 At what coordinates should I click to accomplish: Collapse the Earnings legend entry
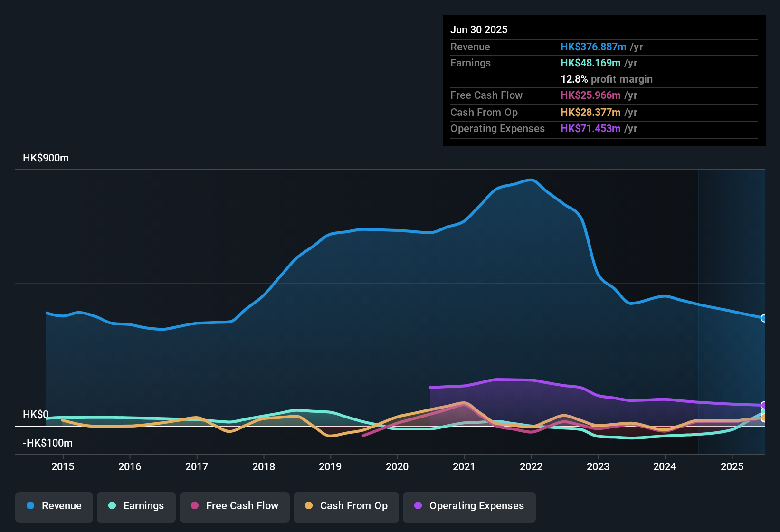click(136, 506)
